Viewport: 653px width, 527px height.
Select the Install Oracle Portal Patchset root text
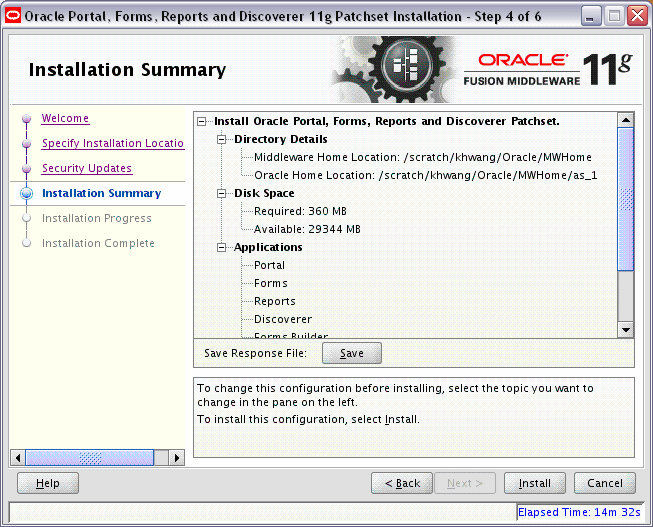387,122
